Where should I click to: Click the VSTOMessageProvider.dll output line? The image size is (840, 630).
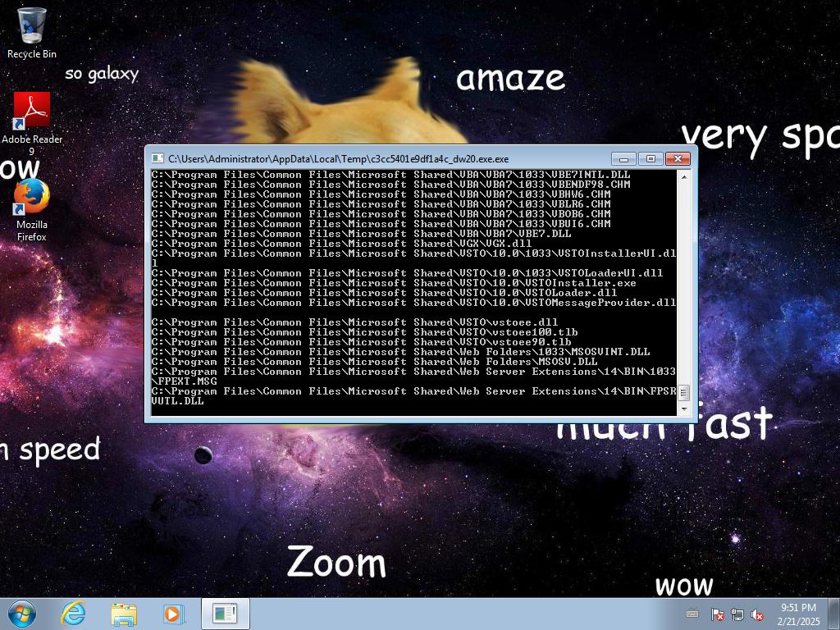[x=413, y=303]
